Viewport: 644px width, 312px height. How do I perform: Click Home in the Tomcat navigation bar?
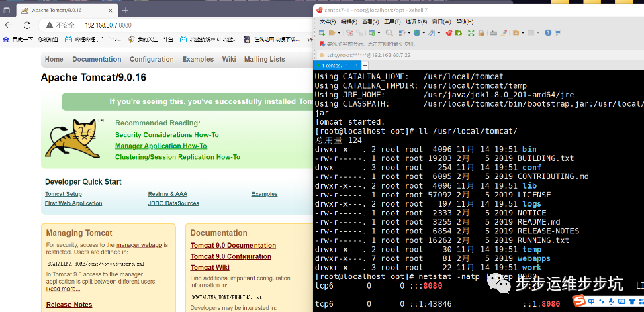(54, 59)
